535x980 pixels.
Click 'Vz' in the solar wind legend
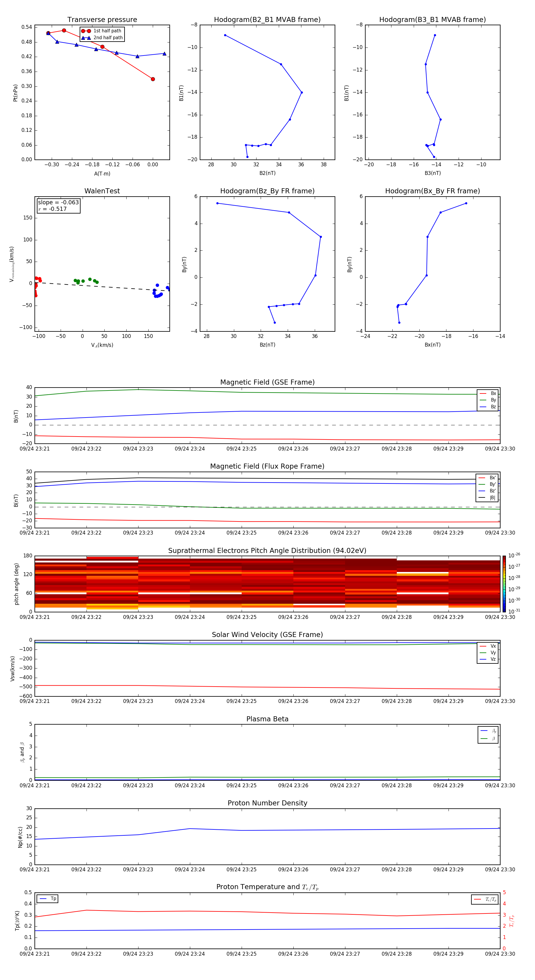click(488, 659)
